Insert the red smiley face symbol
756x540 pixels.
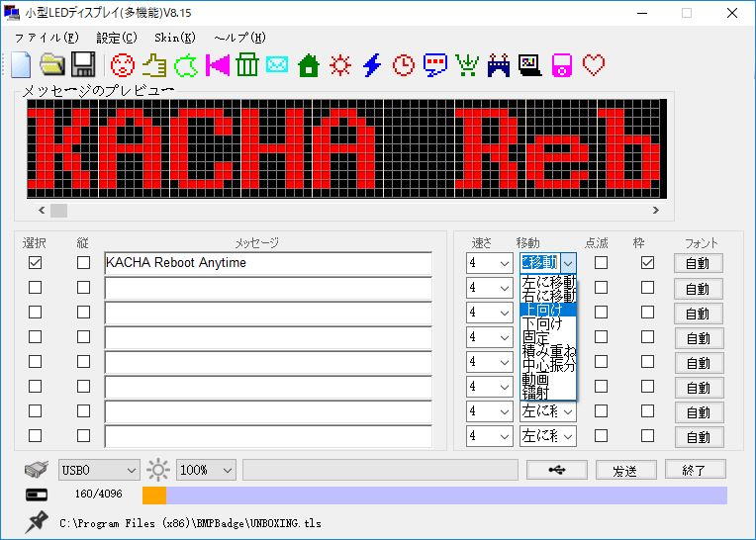[122, 65]
